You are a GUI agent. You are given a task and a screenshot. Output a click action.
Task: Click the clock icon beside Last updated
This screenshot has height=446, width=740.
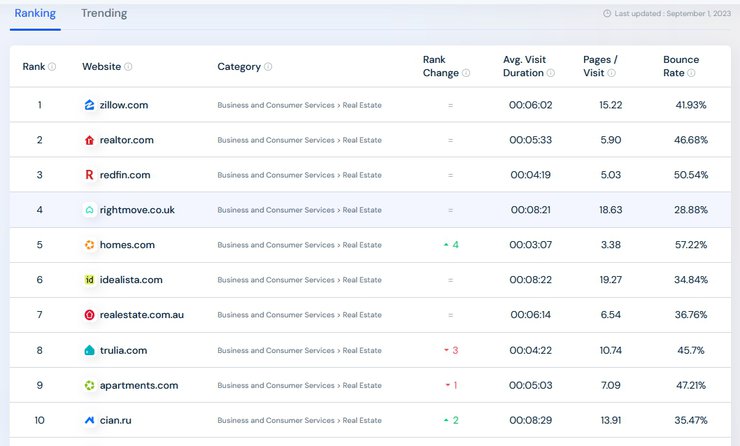[607, 13]
